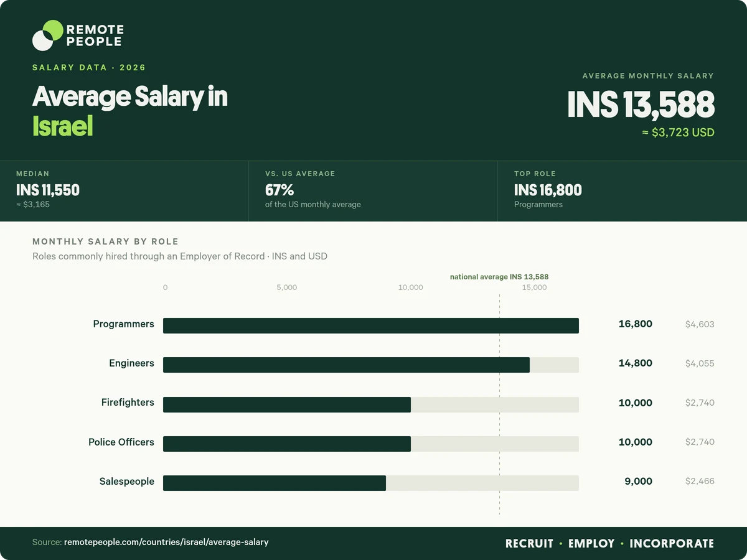Image resolution: width=747 pixels, height=560 pixels.
Task: Click the 'national average INS 13,588' label
Action: point(499,277)
